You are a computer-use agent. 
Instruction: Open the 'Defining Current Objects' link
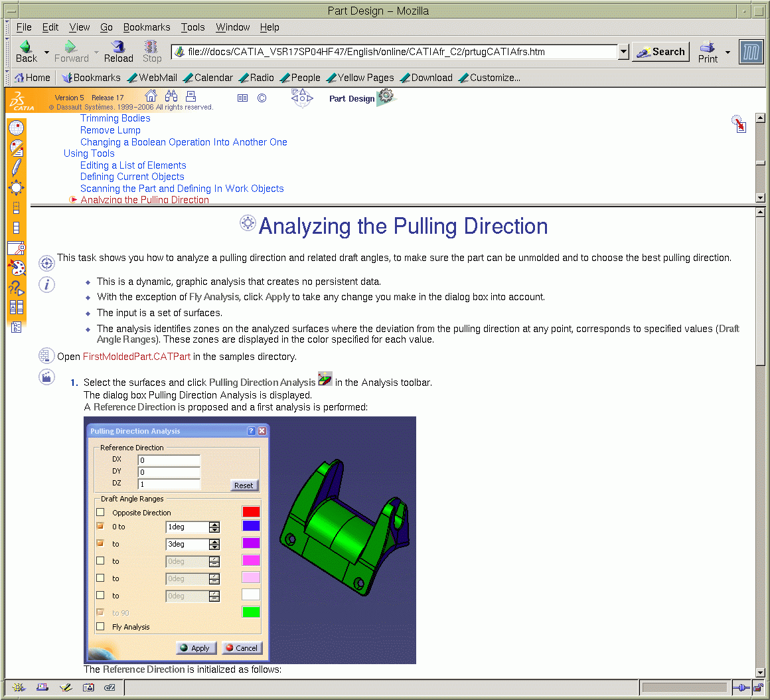(x=132, y=177)
